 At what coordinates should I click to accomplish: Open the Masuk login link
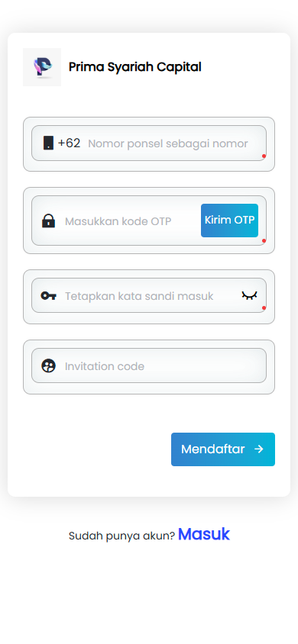[204, 534]
